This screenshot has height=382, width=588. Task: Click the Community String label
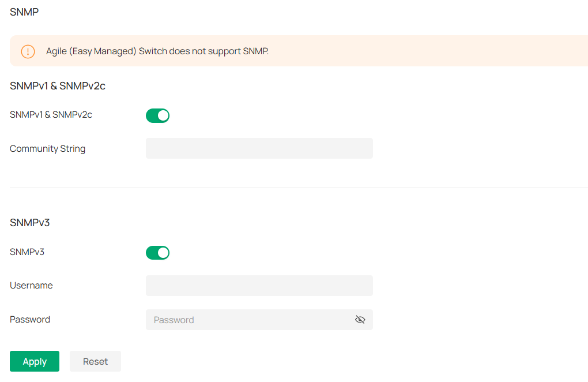click(47, 148)
